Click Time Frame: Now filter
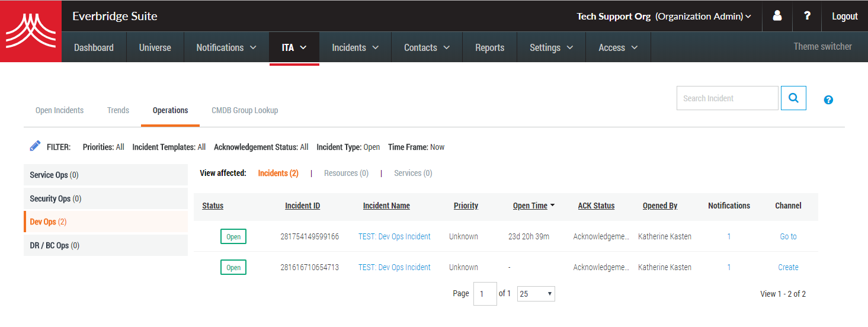Viewport: 868px width, 327px height. click(x=417, y=147)
